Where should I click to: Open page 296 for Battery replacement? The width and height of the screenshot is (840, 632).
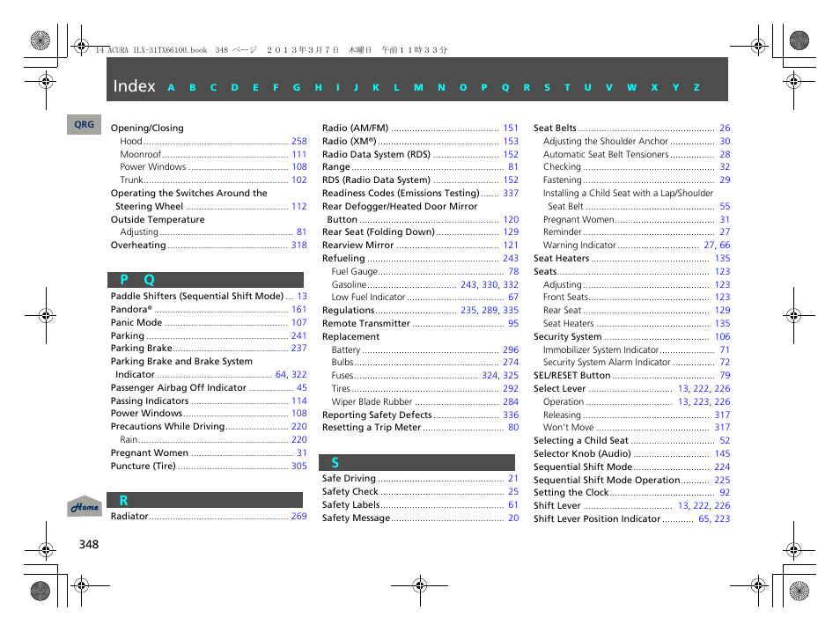coord(511,349)
